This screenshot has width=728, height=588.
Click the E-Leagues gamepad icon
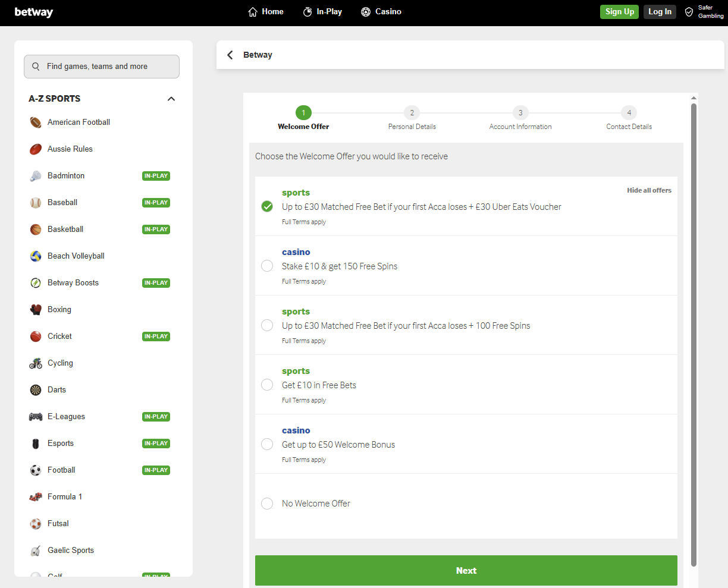pos(36,417)
